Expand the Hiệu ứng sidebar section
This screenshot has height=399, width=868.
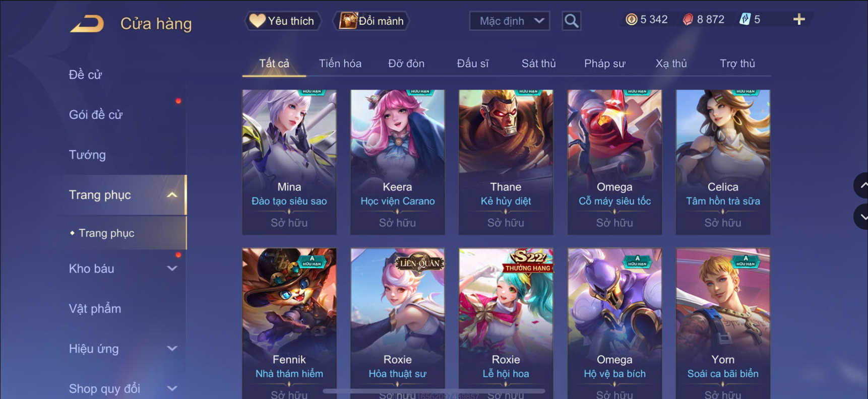(x=172, y=349)
